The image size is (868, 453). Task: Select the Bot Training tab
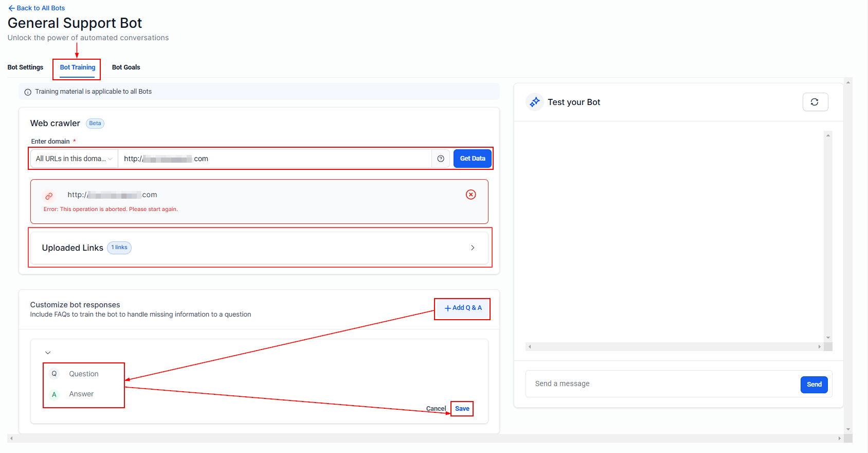[x=78, y=67]
